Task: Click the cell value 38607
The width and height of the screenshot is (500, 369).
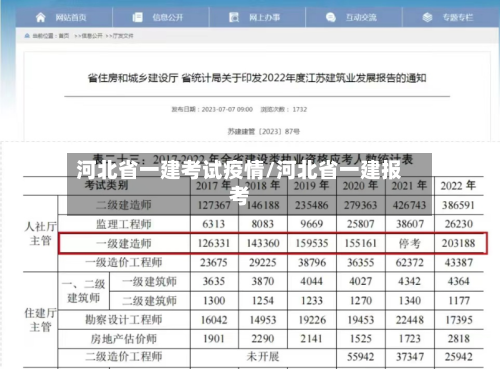Action: (410, 224)
